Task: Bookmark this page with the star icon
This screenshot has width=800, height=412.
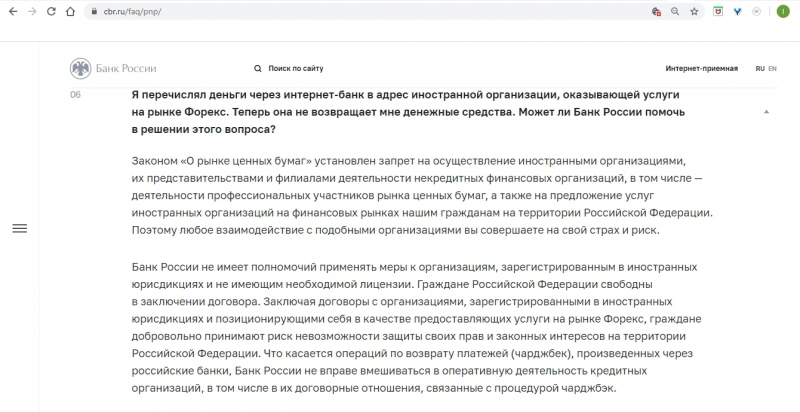Action: tap(693, 11)
